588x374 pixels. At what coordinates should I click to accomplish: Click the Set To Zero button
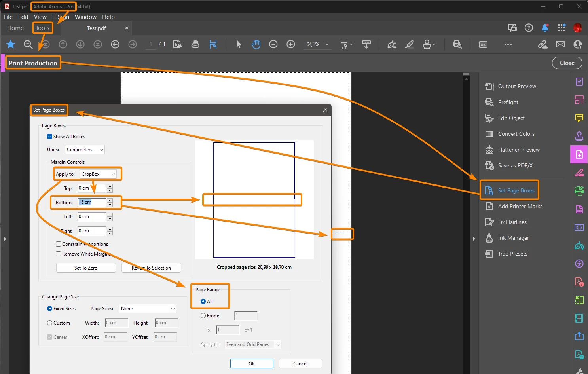pyautogui.click(x=86, y=268)
